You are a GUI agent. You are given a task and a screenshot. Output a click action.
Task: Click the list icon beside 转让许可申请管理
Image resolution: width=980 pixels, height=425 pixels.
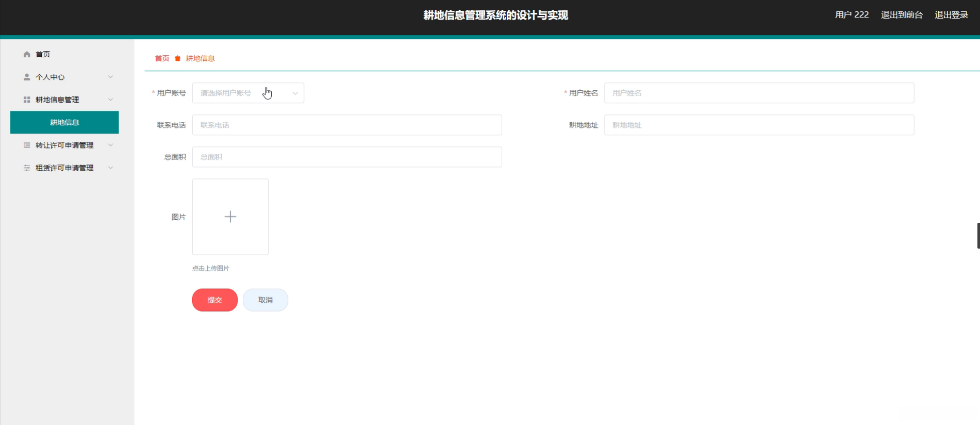coord(27,145)
